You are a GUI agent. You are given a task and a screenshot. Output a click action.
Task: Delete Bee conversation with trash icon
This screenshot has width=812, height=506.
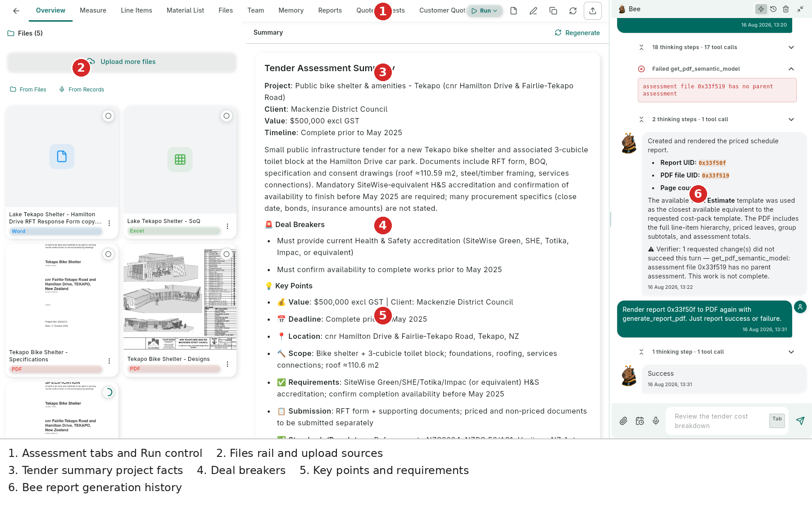point(786,9)
